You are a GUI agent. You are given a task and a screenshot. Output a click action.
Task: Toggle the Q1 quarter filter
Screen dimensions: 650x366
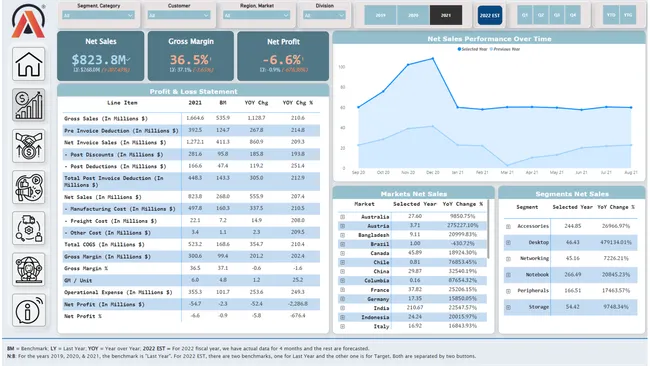pos(525,15)
